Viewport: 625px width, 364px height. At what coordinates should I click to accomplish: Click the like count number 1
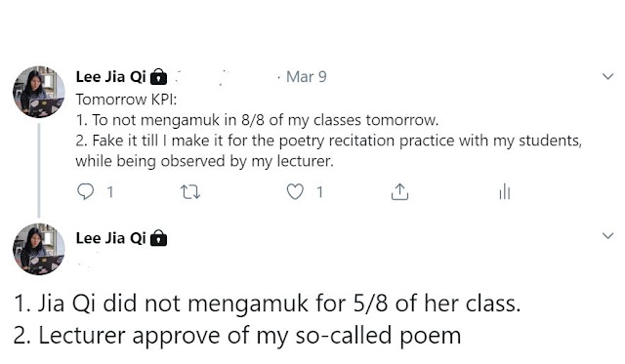319,192
